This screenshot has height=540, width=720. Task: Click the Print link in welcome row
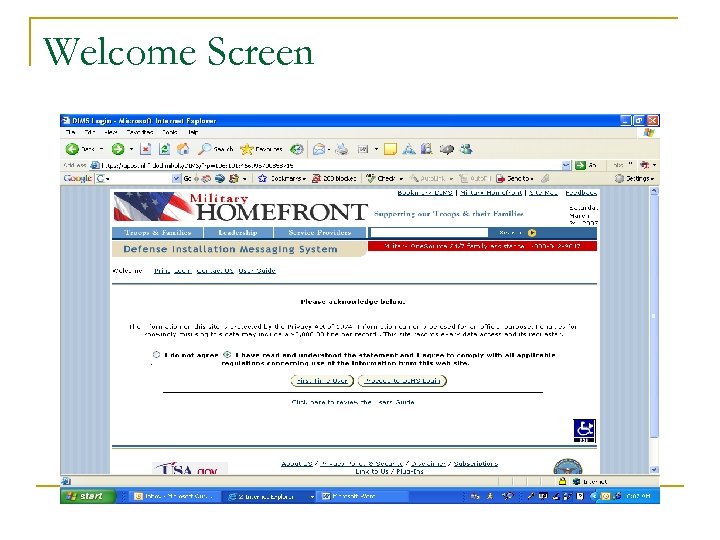pos(162,270)
